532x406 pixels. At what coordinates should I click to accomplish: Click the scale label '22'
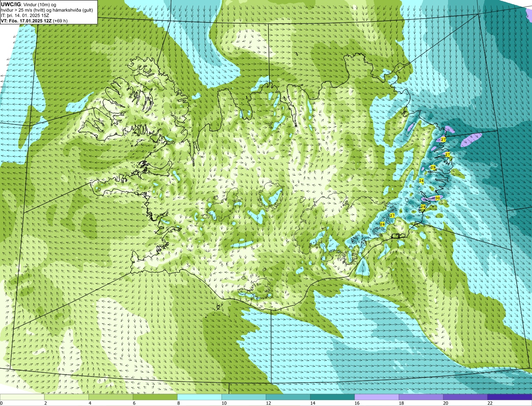coord(490,403)
